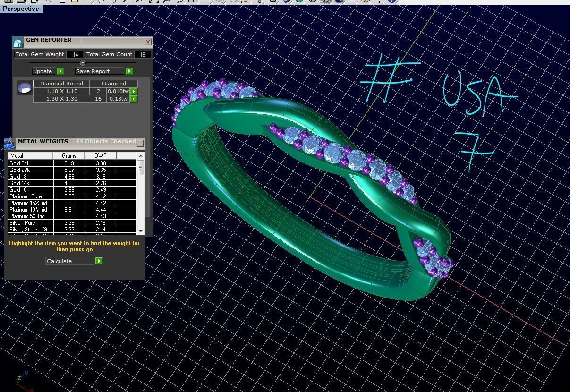Click the 2.76 DWT value for Gold 14k

click(101, 183)
